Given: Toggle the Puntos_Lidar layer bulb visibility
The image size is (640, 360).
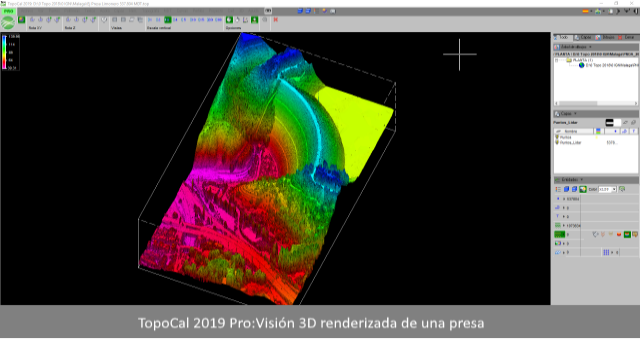Looking at the screenshot, I should (557, 142).
